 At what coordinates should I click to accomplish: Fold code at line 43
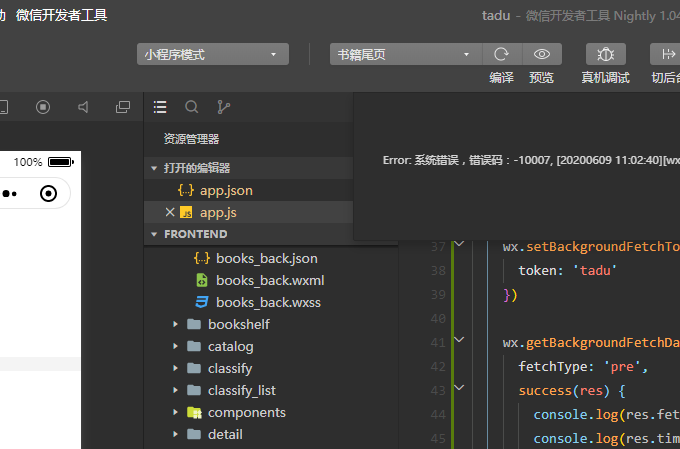click(x=459, y=387)
